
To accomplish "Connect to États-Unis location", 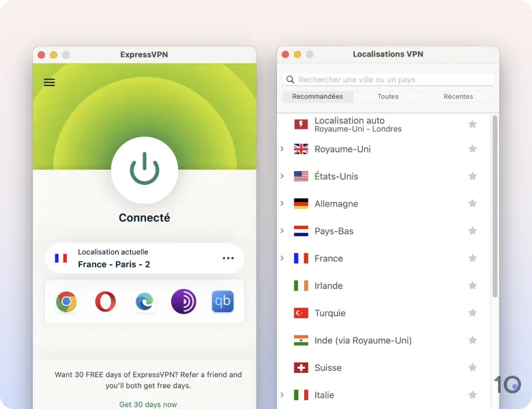I will point(336,177).
